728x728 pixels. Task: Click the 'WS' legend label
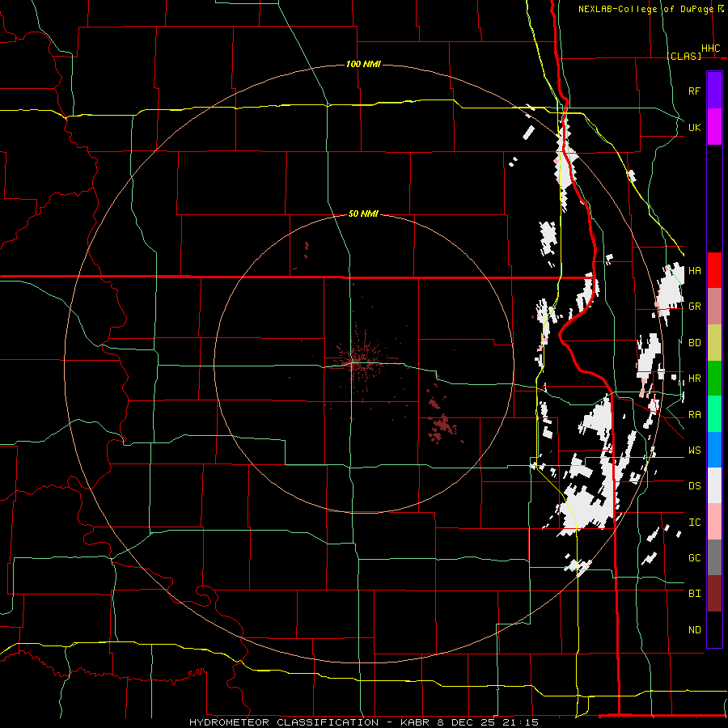694,451
